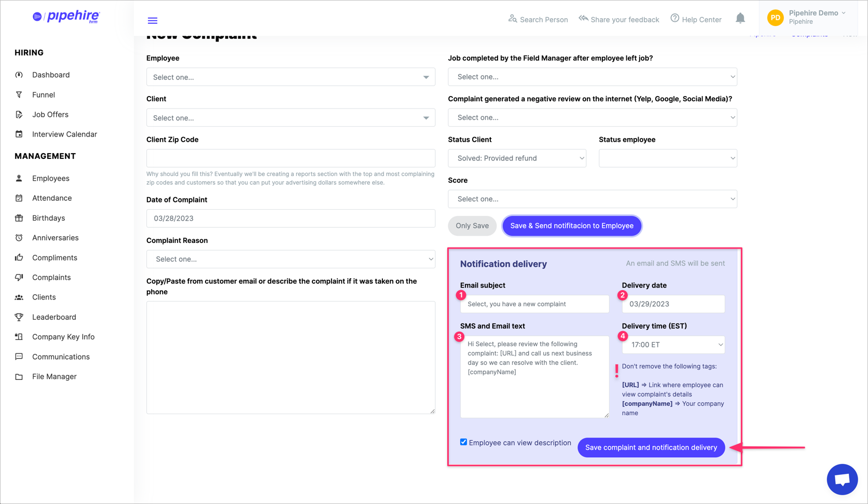
Task: Open the Help Center link
Action: click(x=696, y=19)
